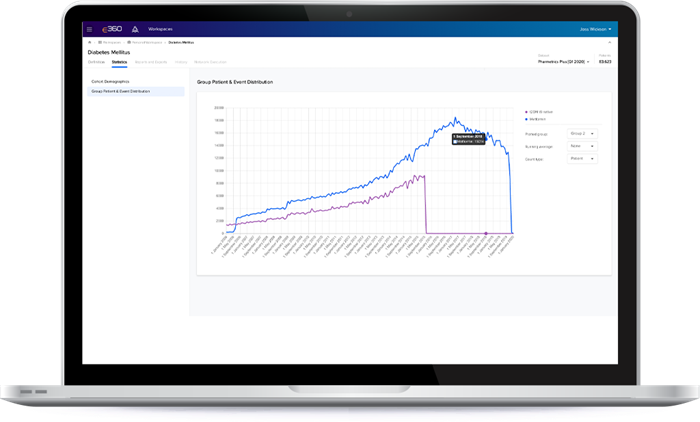
Task: Open the Personal Workspace breadcrumb link
Action: [x=145, y=42]
